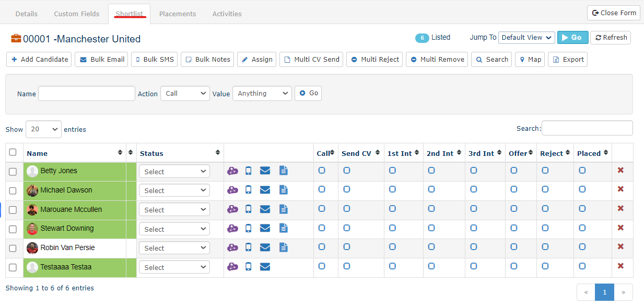Click the purple chat icon for Testaaaa Testaa

click(232, 267)
